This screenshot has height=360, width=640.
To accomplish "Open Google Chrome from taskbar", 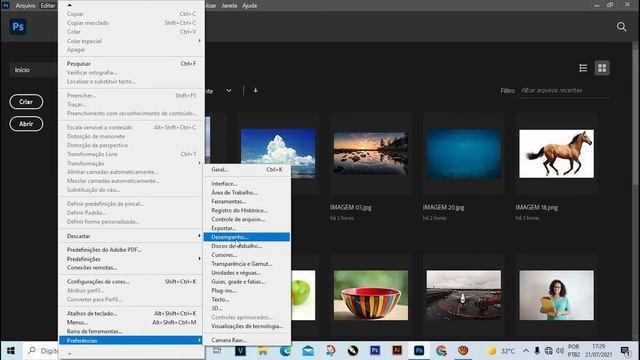I will 441,351.
